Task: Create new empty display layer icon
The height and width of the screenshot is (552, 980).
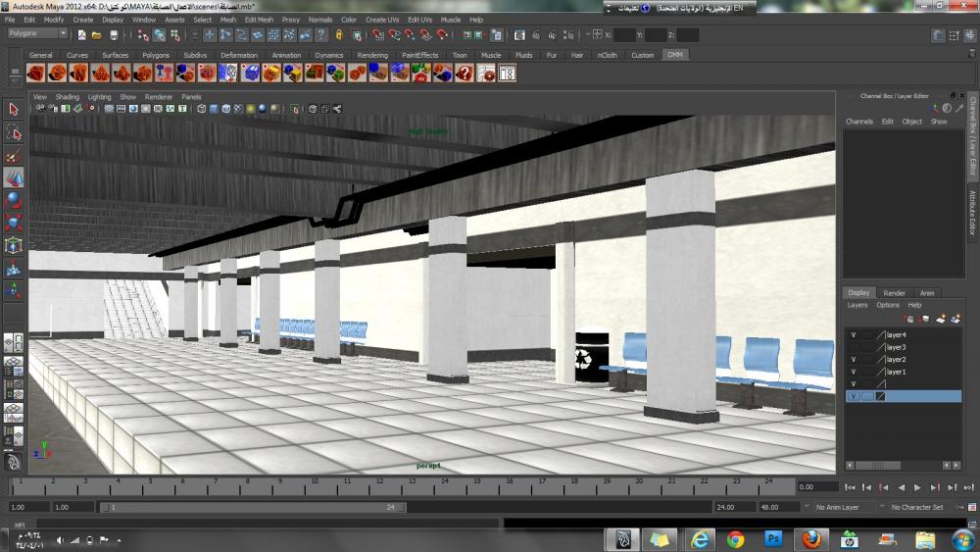Action: 942,319
